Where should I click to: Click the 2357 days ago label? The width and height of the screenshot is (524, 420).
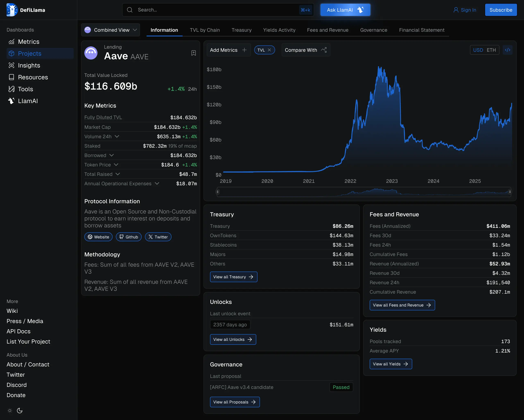coord(230,325)
